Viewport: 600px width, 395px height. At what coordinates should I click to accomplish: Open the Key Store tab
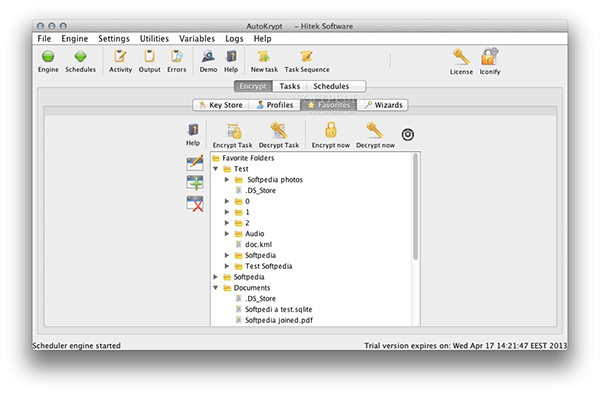[x=221, y=105]
